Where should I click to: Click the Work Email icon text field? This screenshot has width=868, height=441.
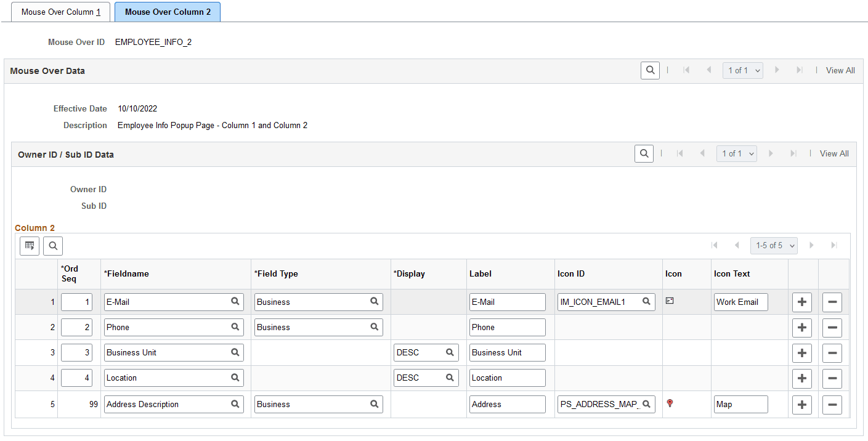pyautogui.click(x=741, y=302)
